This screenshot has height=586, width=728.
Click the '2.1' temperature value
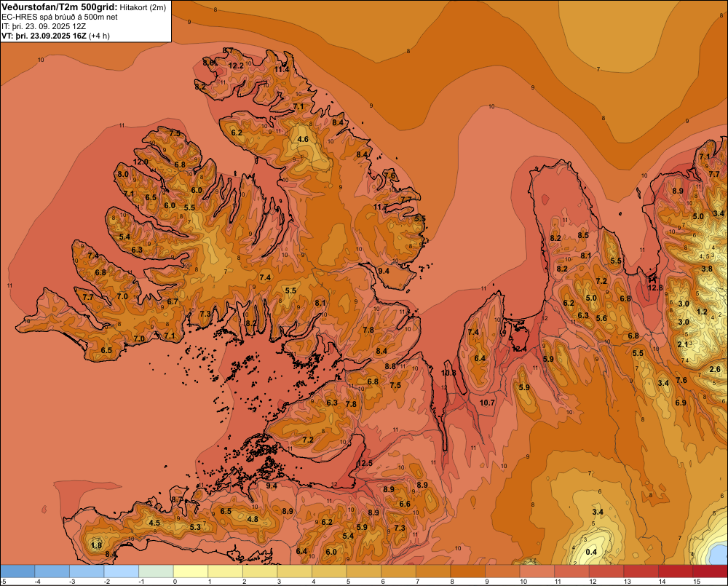pos(683,344)
